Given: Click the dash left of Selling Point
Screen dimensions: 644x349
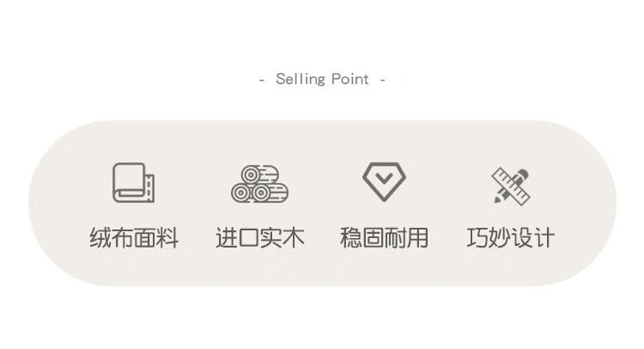Looking at the screenshot, I should pyautogui.click(x=262, y=80).
